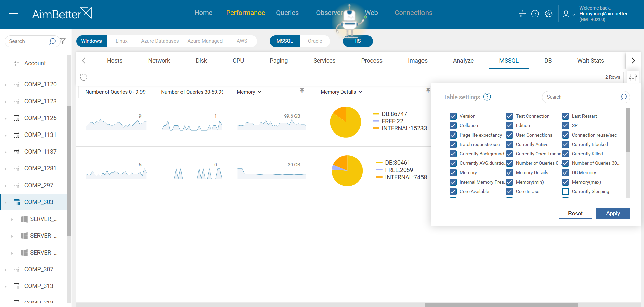Uncheck the Collation checkbox
This screenshot has height=307, width=644.
coord(453,125)
